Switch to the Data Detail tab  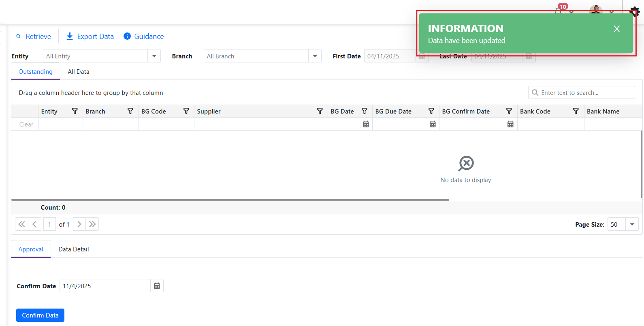[x=74, y=249]
